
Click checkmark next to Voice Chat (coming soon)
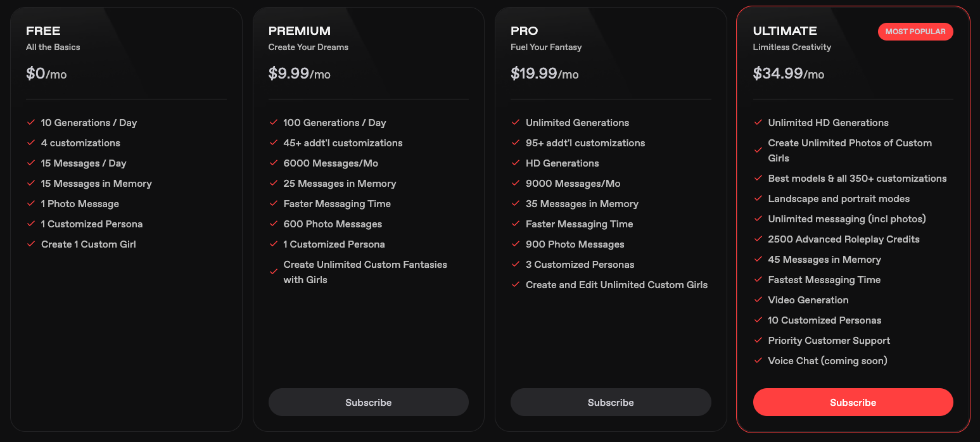[758, 360]
